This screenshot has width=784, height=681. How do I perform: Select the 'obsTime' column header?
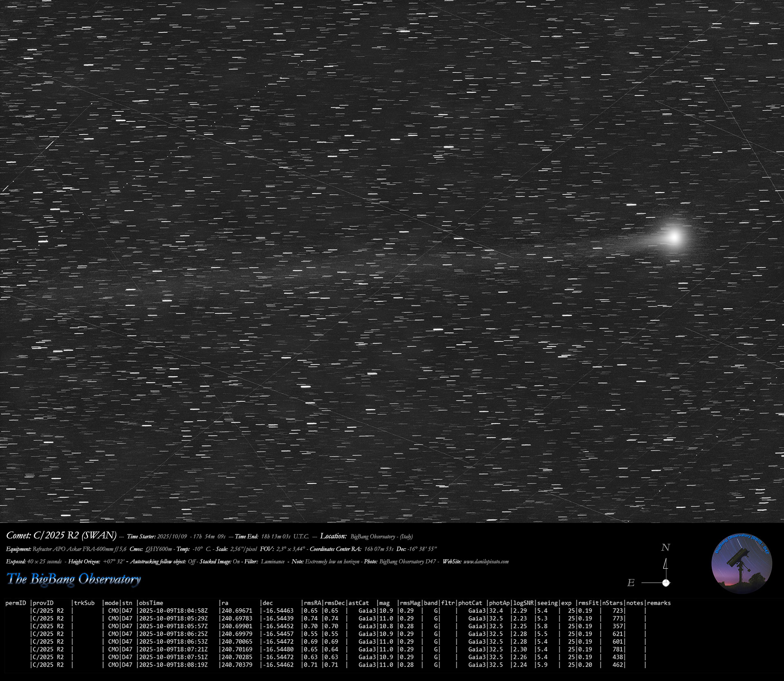[x=151, y=603]
